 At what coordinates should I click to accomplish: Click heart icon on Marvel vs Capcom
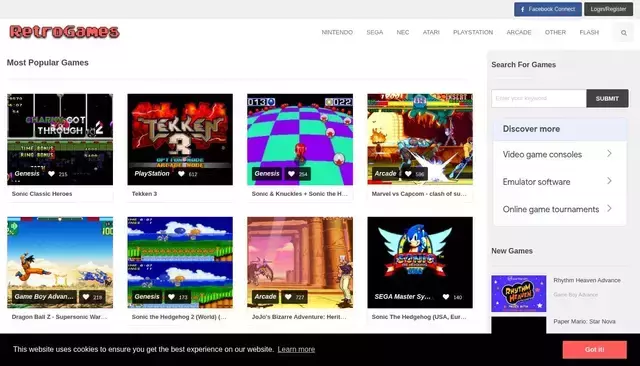tap(408, 174)
